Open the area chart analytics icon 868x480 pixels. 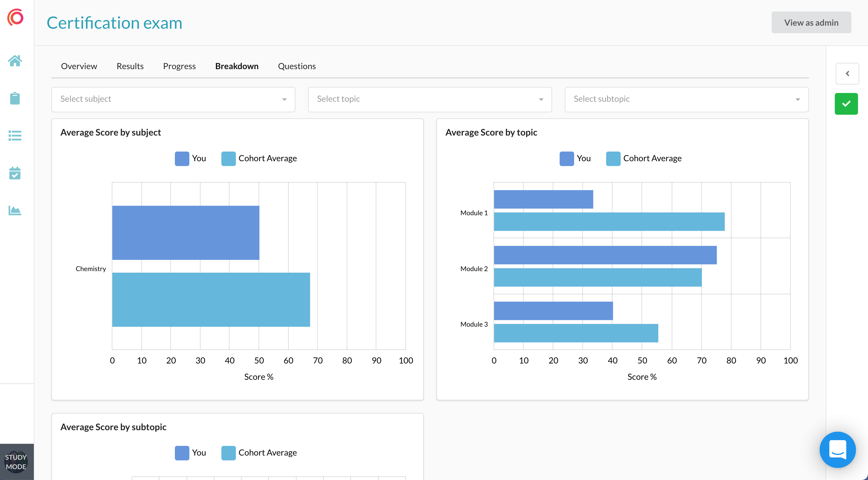(x=15, y=210)
